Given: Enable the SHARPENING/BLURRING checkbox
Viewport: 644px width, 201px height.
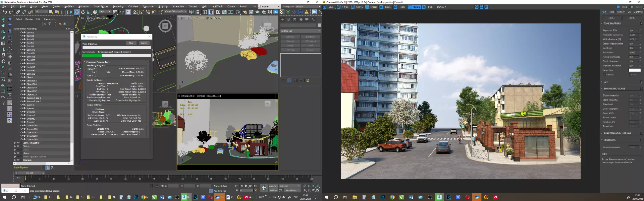Looking at the screenshot, I should (642, 133).
